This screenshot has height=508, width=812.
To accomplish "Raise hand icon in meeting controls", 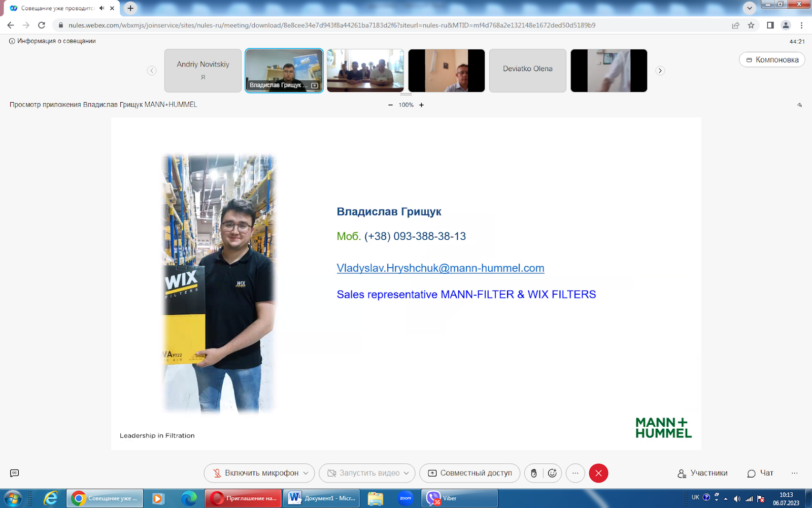I will tap(533, 473).
